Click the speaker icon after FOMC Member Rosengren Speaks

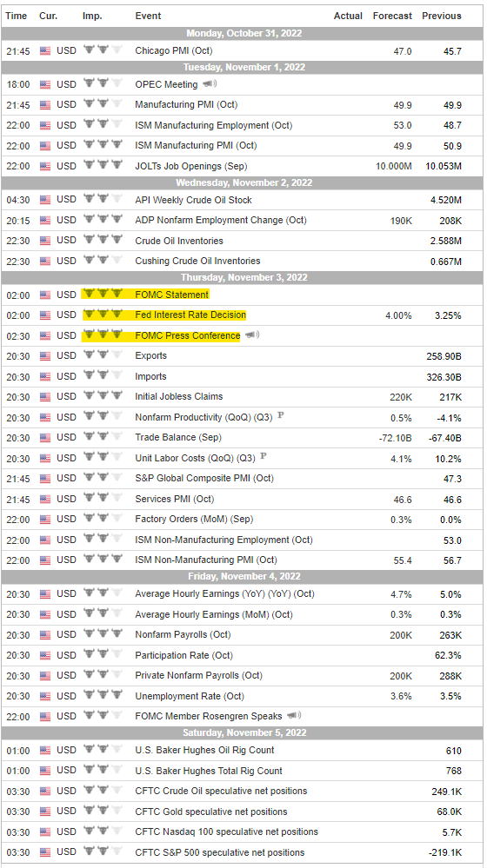tap(294, 716)
